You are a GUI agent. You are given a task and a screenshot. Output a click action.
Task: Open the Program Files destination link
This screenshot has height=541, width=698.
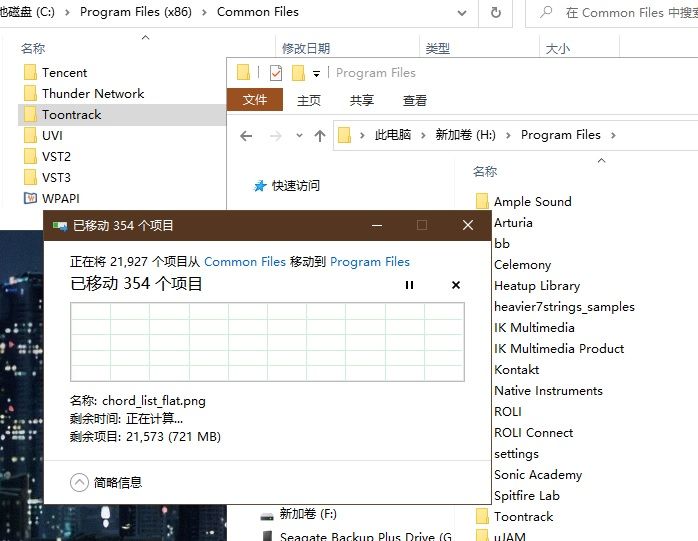click(x=369, y=262)
